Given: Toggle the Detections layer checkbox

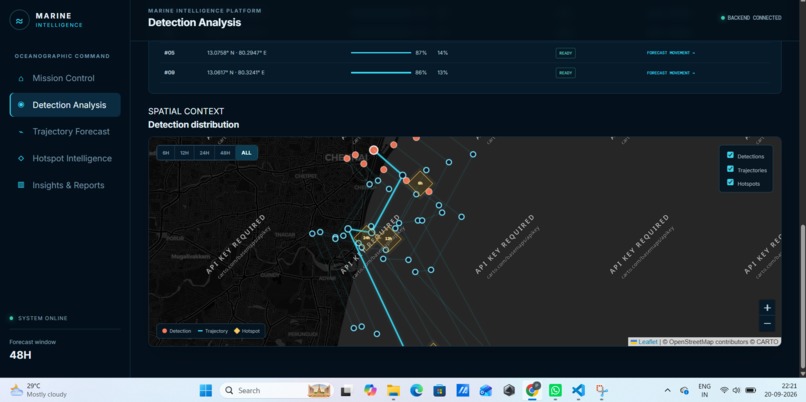Looking at the screenshot, I should tap(730, 155).
